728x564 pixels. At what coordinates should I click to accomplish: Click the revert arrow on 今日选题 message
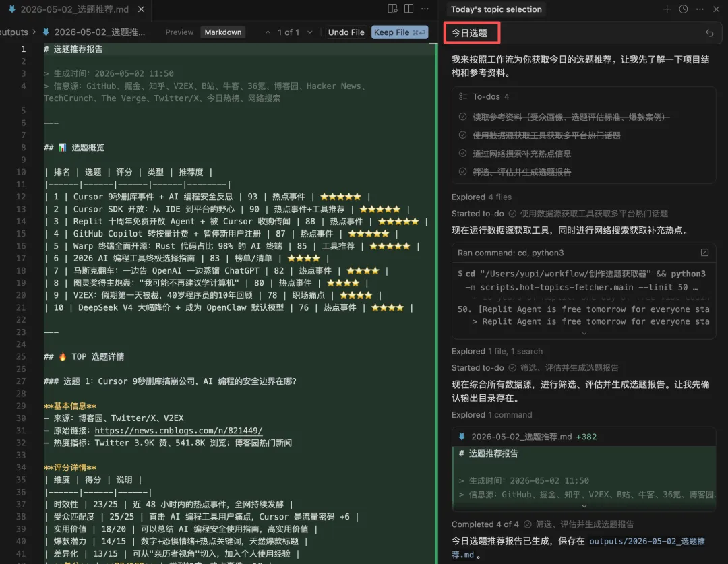pos(709,33)
